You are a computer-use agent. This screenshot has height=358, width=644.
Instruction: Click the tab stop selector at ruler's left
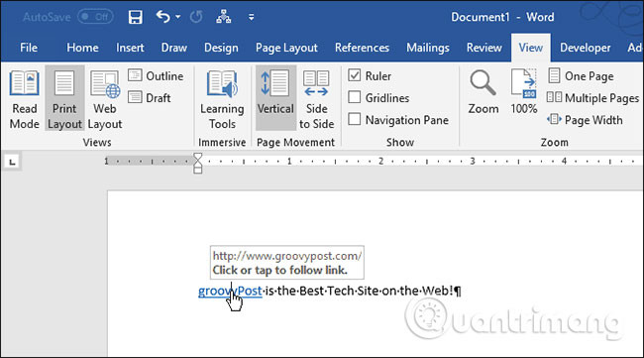tap(12, 162)
